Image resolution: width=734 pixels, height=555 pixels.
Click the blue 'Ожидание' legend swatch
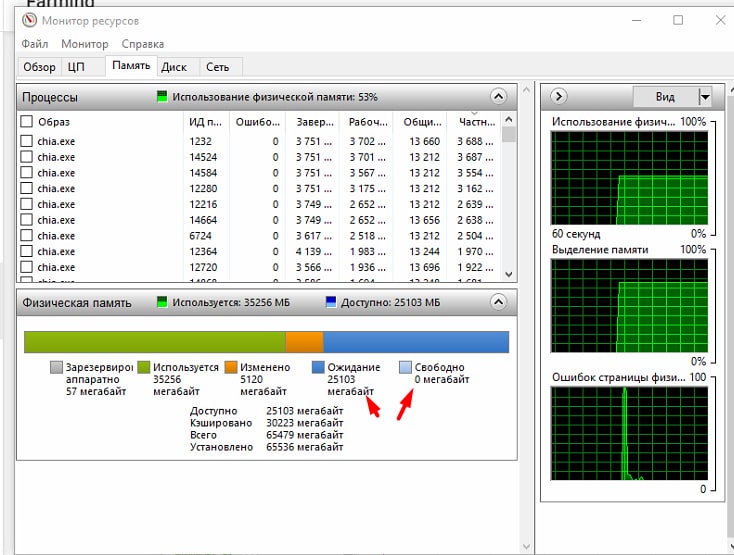pyautogui.click(x=318, y=367)
